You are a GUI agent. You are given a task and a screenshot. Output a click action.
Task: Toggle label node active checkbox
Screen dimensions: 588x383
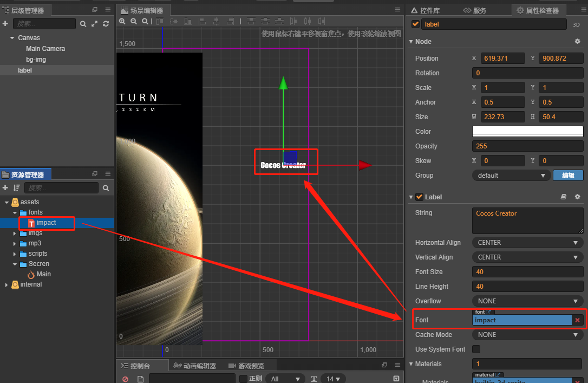[415, 24]
